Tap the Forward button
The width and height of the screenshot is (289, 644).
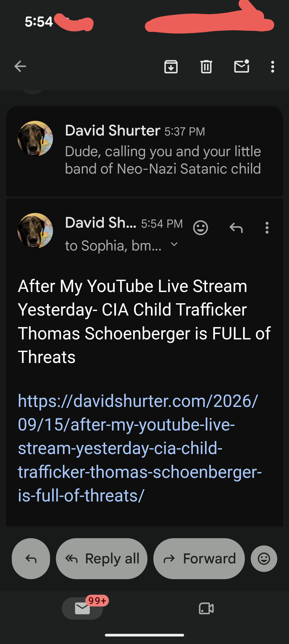(x=199, y=559)
